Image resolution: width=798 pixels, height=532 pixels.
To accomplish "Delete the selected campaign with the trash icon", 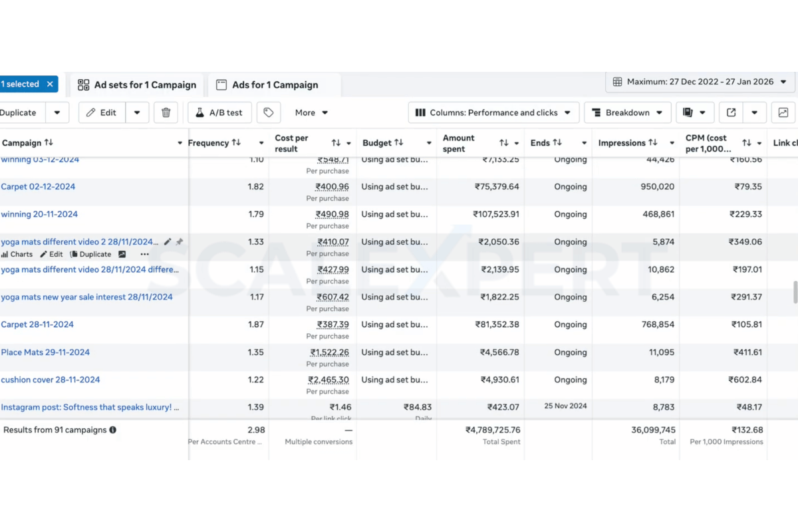I will [x=166, y=112].
